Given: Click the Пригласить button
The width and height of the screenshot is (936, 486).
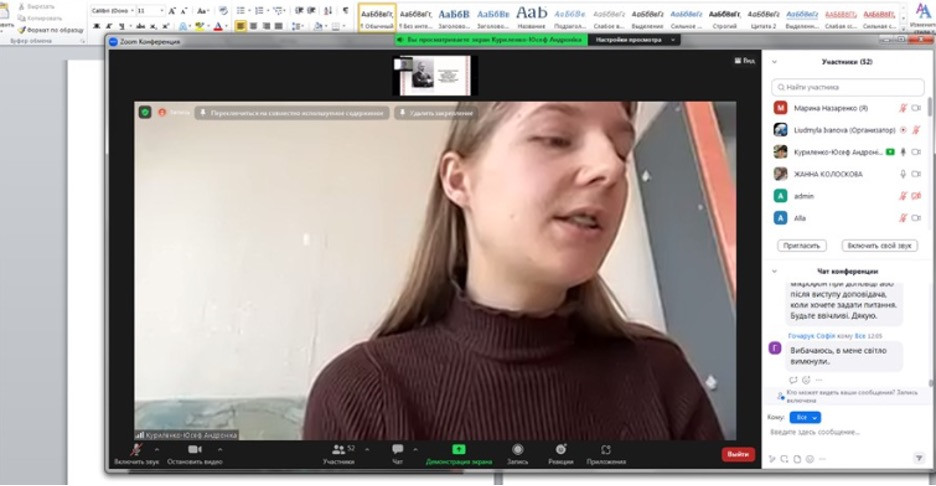Looking at the screenshot, I should [802, 245].
